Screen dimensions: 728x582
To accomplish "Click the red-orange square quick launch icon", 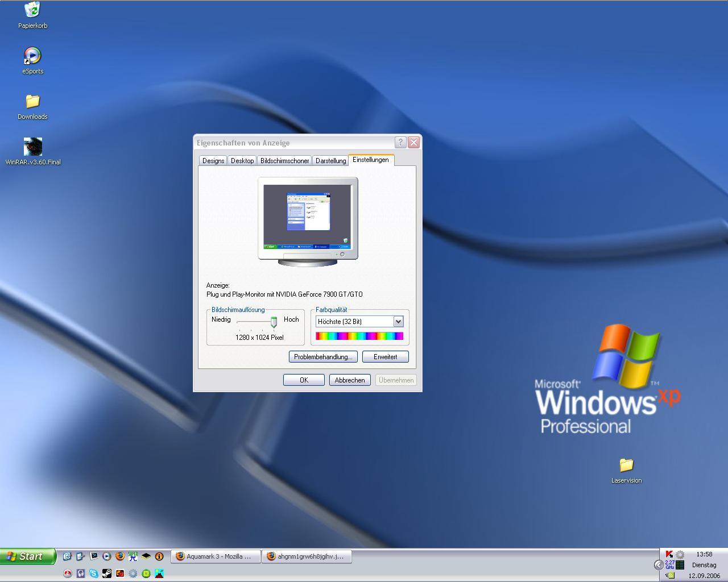I will point(120,573).
